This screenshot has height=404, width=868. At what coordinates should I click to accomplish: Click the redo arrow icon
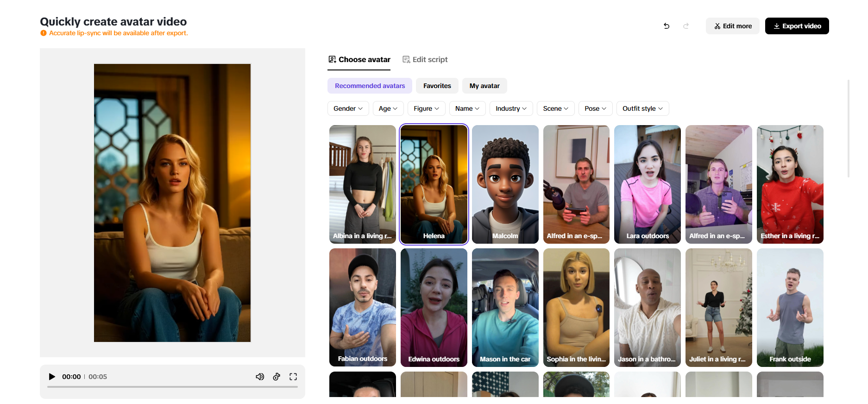(686, 26)
